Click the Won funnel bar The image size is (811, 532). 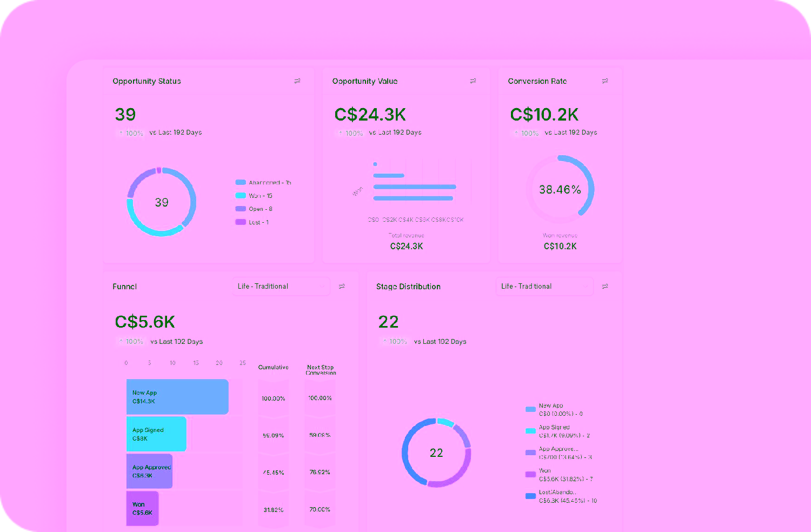click(142, 509)
